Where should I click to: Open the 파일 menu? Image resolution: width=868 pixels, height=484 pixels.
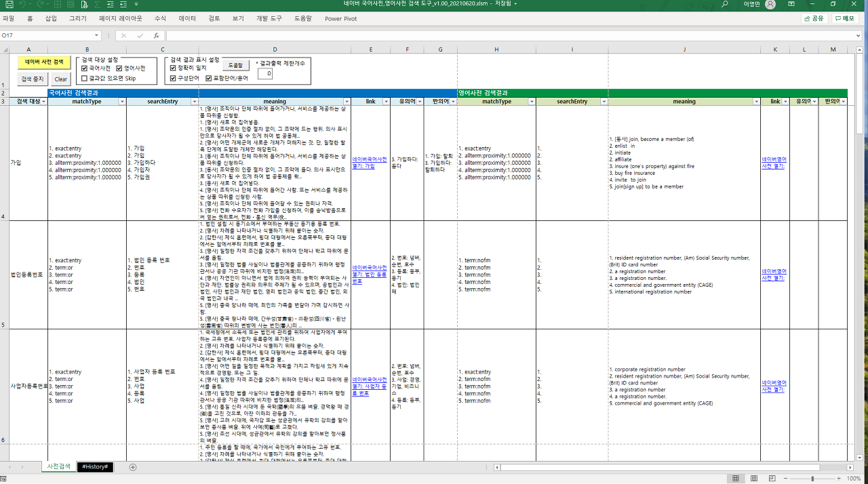9,18
